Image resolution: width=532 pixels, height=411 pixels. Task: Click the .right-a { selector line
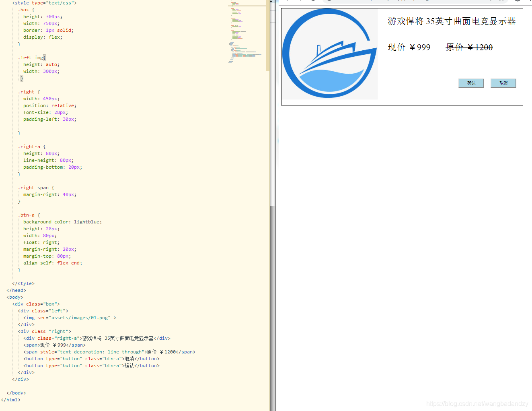point(32,147)
